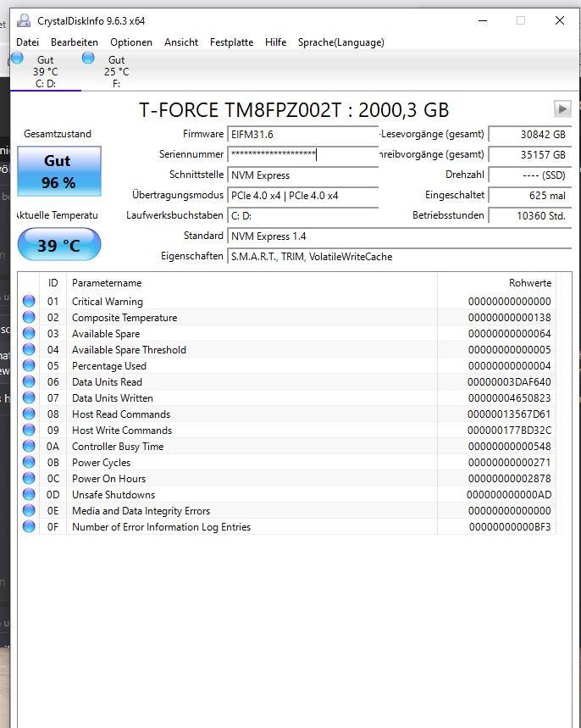Click status orb for Composite Temperature row

[29, 317]
